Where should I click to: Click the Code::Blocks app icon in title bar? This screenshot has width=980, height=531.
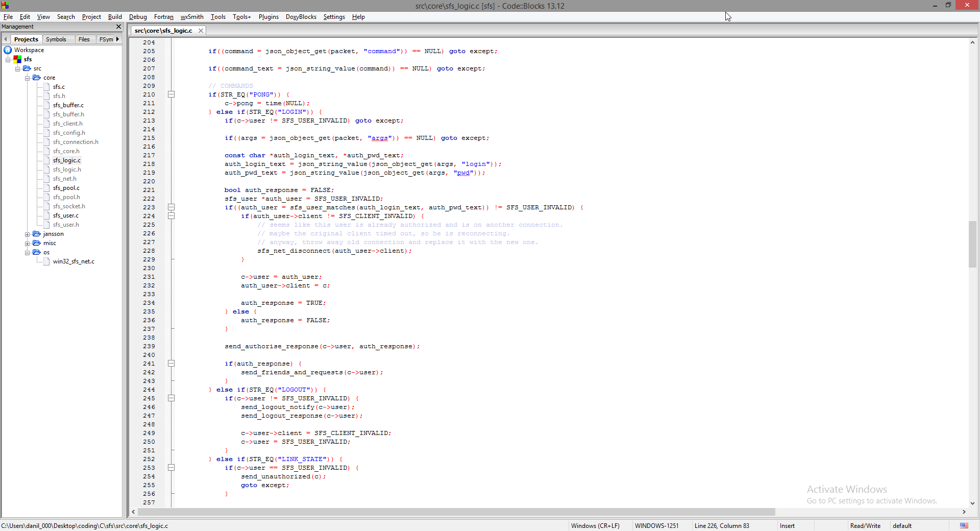point(5,5)
